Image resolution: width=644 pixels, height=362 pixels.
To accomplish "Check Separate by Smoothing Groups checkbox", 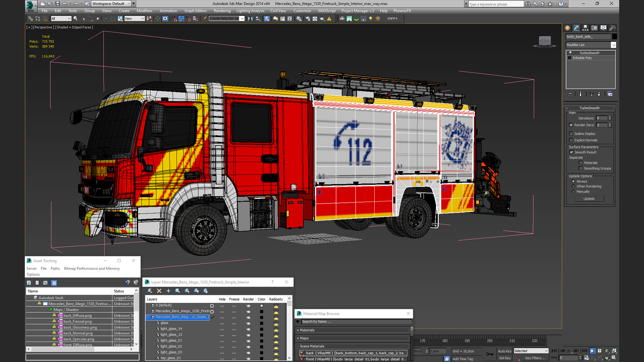I will [x=581, y=168].
